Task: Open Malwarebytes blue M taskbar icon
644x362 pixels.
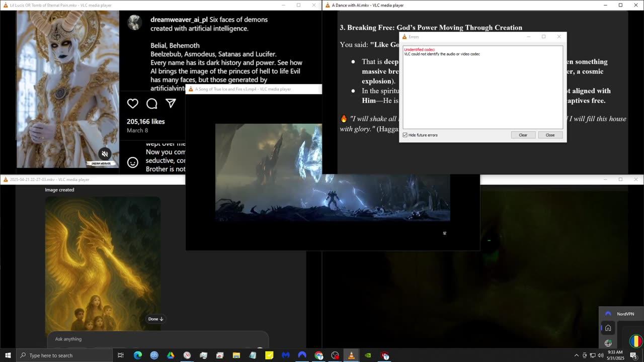Action: coord(286,355)
